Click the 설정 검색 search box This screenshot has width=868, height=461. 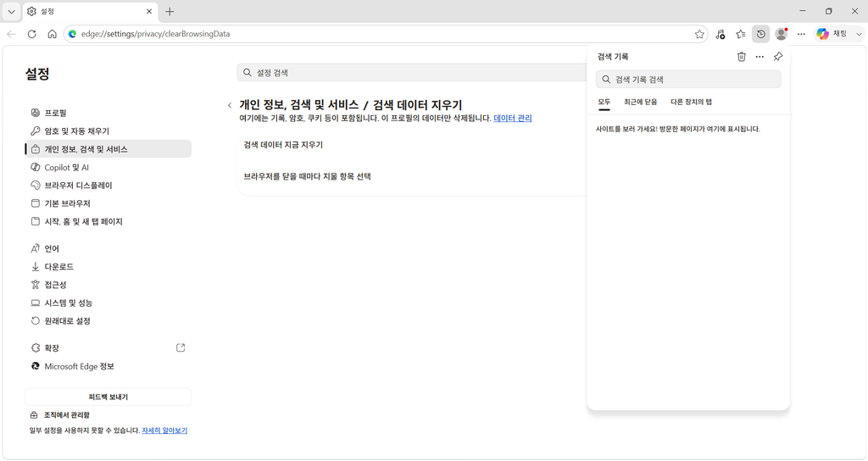pyautogui.click(x=412, y=73)
